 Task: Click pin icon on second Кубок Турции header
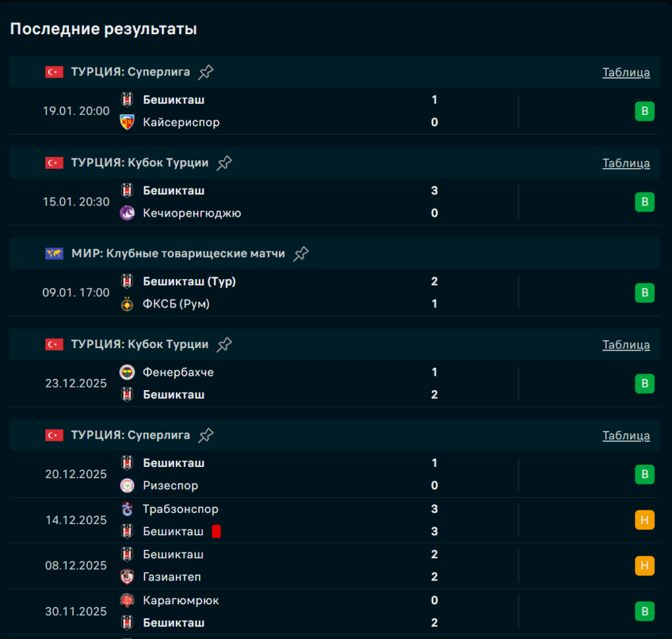click(x=224, y=344)
